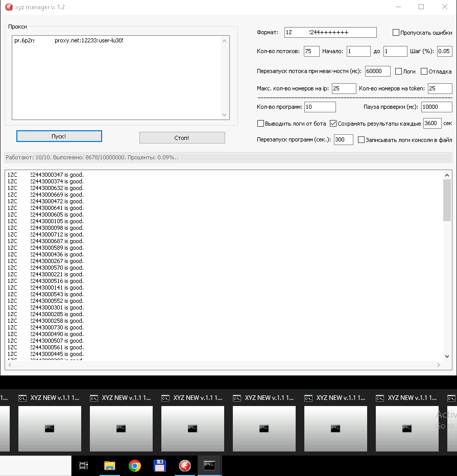Select the command prompt taskbar icon
457x476 pixels.
(x=209, y=465)
